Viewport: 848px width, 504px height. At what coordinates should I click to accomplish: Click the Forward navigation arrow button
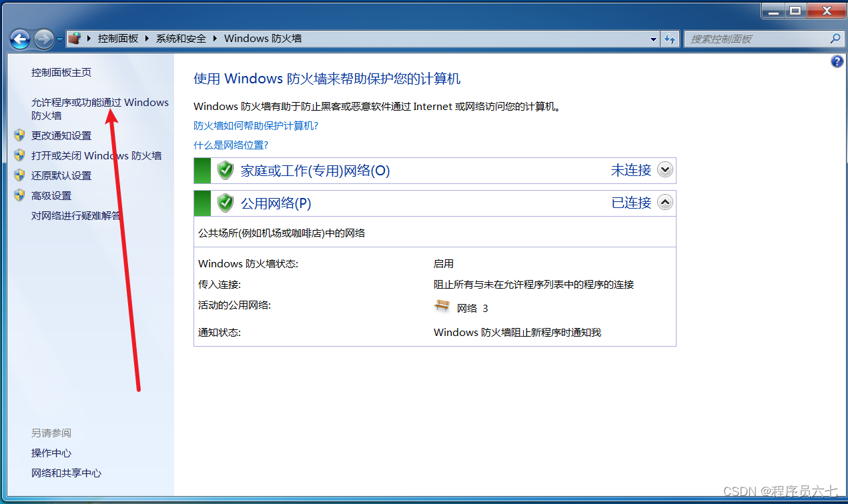tap(43, 39)
